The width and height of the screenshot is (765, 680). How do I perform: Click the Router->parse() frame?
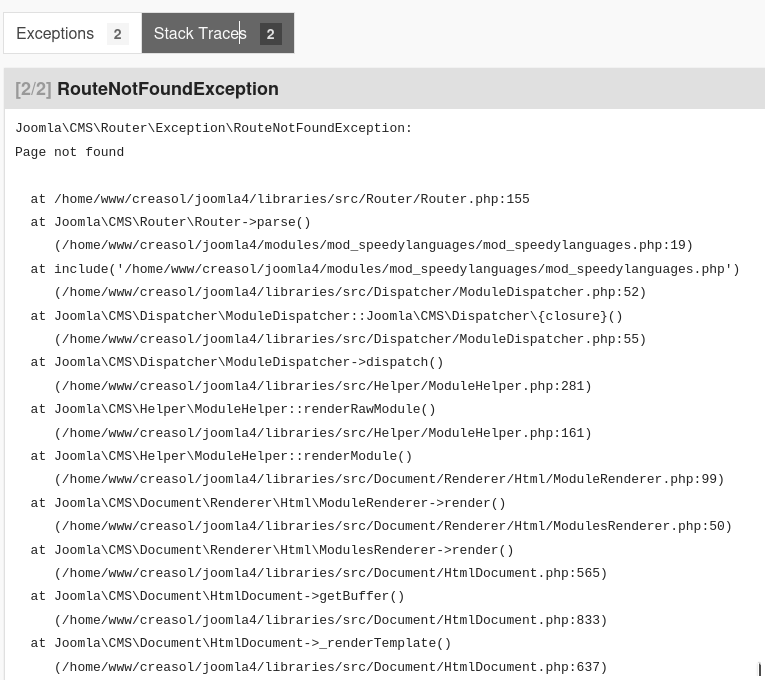[x=182, y=222]
